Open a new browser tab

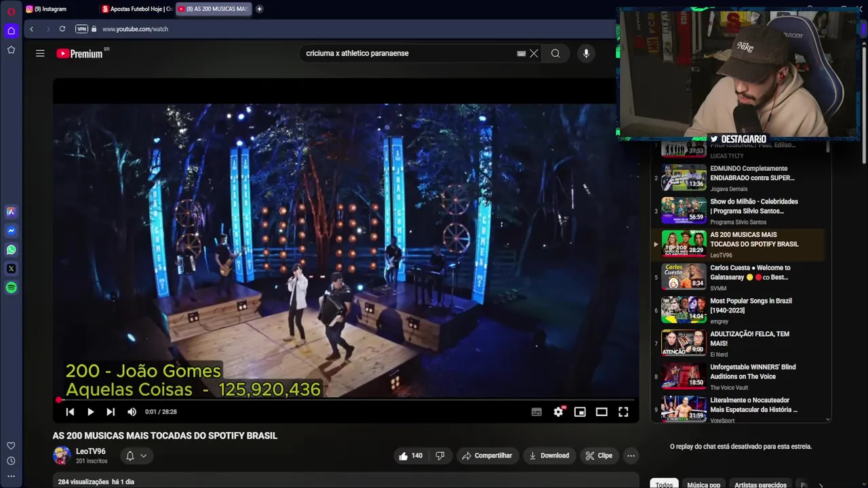pos(260,9)
